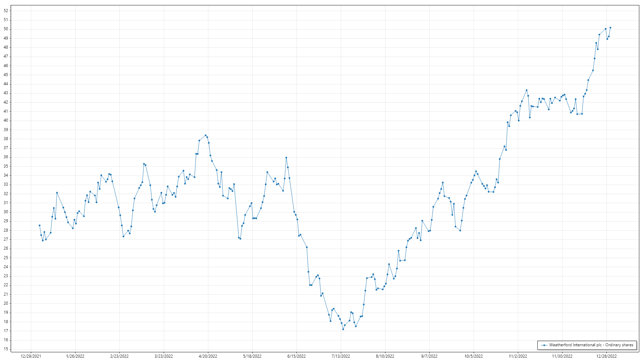Viewport: 644px width, 362px height.
Task: Select the 9/7/2022 x-axis label
Action: click(x=429, y=356)
